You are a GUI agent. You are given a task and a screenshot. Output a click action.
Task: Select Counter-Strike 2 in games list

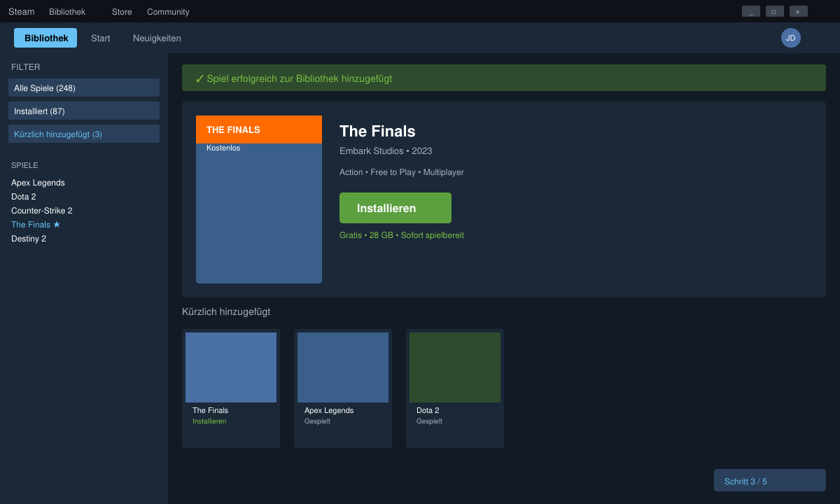click(42, 211)
